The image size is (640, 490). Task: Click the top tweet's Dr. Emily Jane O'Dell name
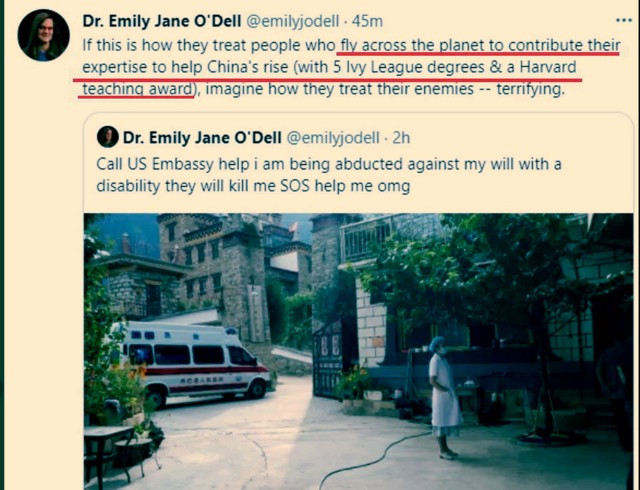[x=162, y=21]
